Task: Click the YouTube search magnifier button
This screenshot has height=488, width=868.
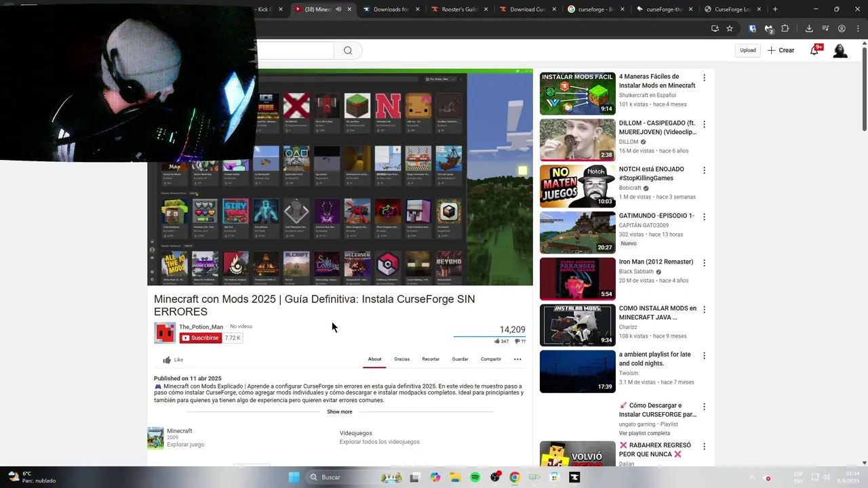Action: coord(348,50)
